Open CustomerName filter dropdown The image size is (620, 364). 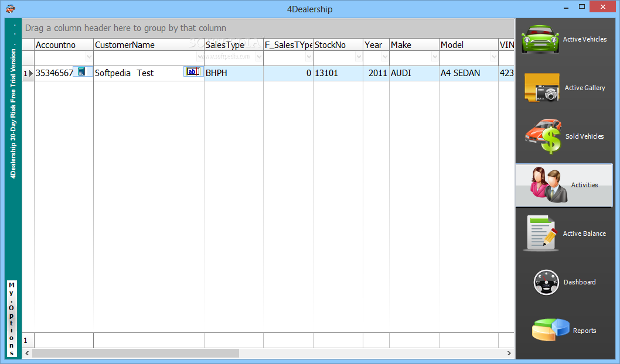pos(200,57)
